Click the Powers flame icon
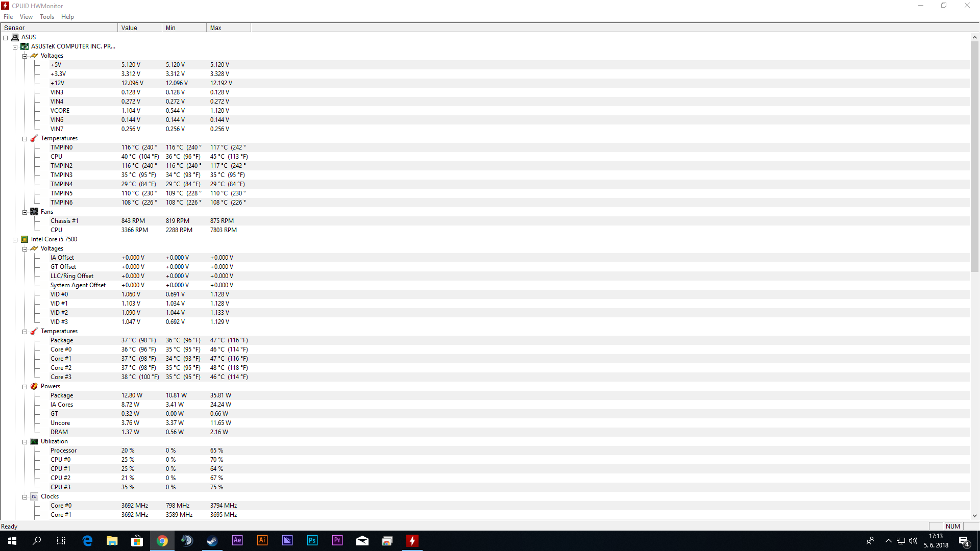 [34, 386]
